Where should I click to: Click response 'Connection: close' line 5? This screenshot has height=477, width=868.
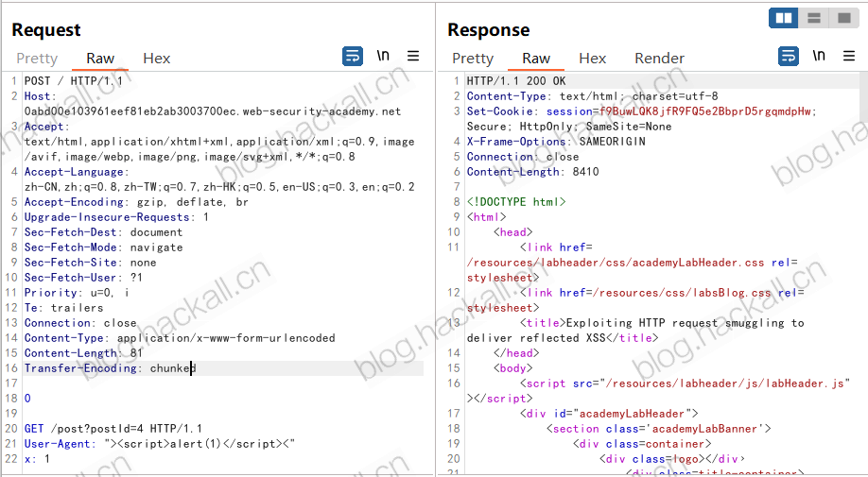[523, 157]
